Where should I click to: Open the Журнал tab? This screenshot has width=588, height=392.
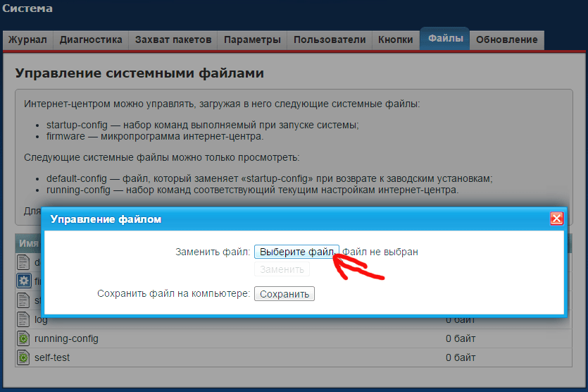click(x=27, y=39)
